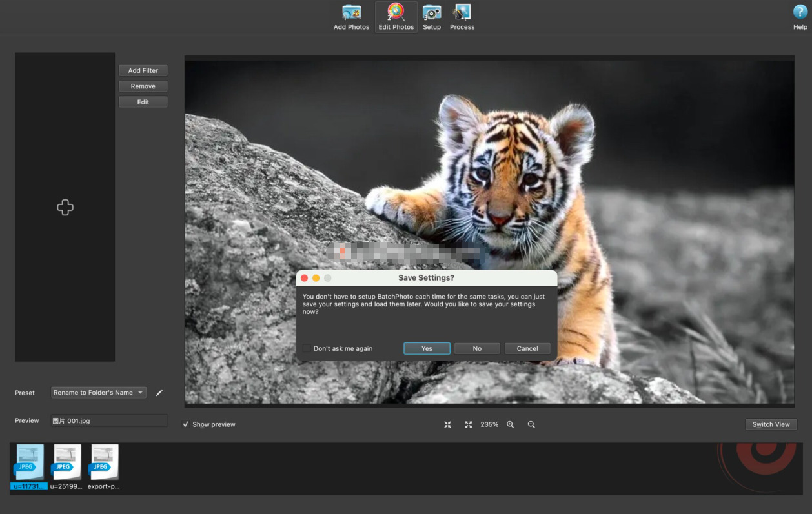812x514 pixels.
Task: Open the Add Photos step
Action: (x=351, y=17)
